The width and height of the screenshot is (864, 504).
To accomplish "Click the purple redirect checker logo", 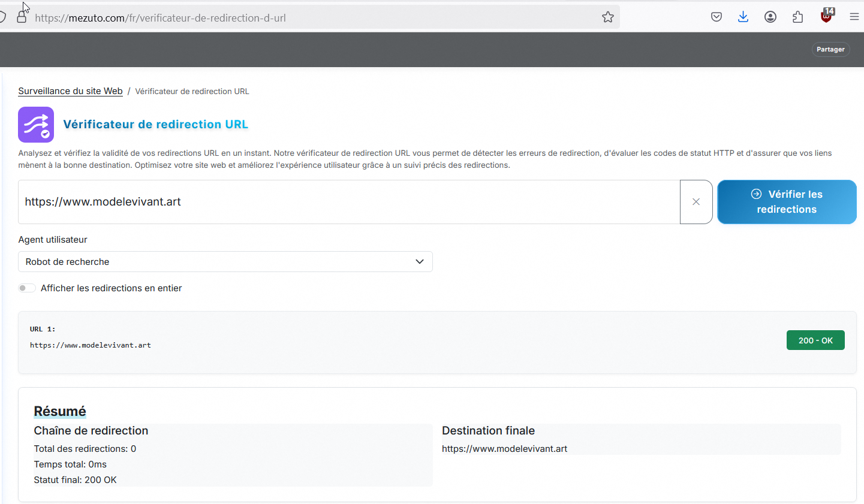I will pos(36,125).
